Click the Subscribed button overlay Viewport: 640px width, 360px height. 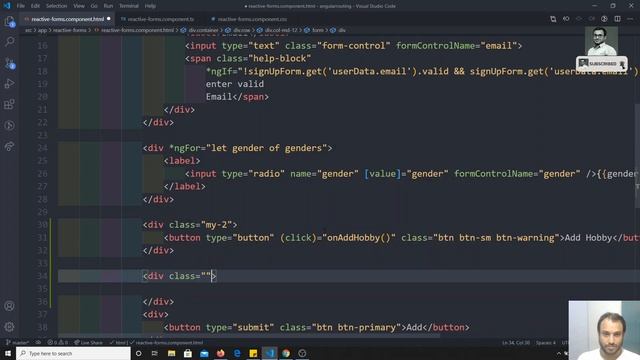[602, 64]
